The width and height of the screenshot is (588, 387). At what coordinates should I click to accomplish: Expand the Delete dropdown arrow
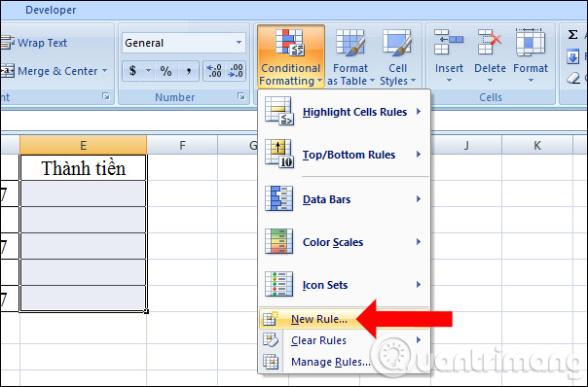[490, 81]
